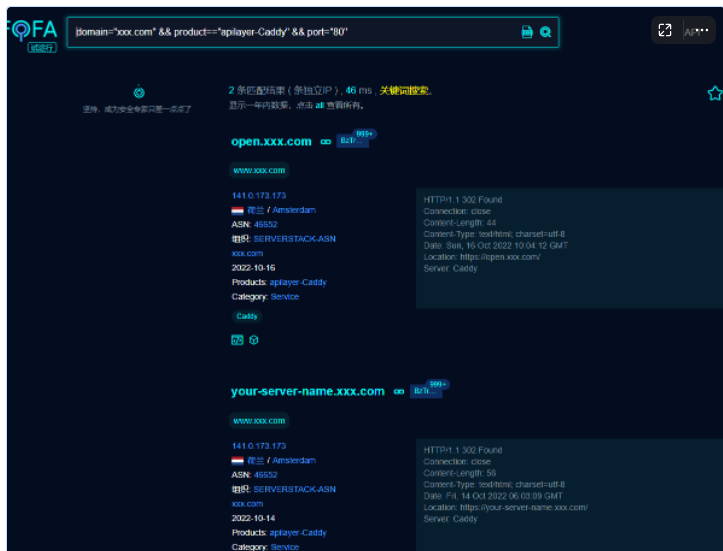
Task: Click the beta badge under FOFA logo
Action: [x=42, y=47]
